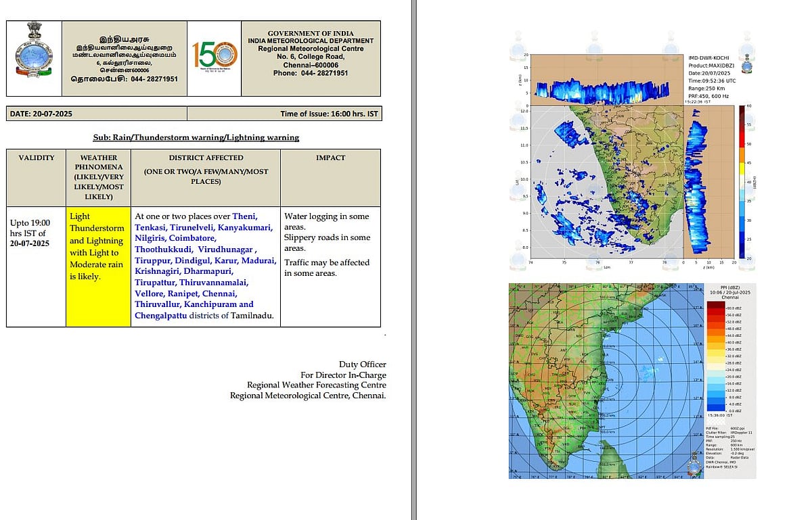Image resolution: width=812 pixels, height=520 pixels.
Task: Open the Chennai PPI radar map
Action: 606,380
